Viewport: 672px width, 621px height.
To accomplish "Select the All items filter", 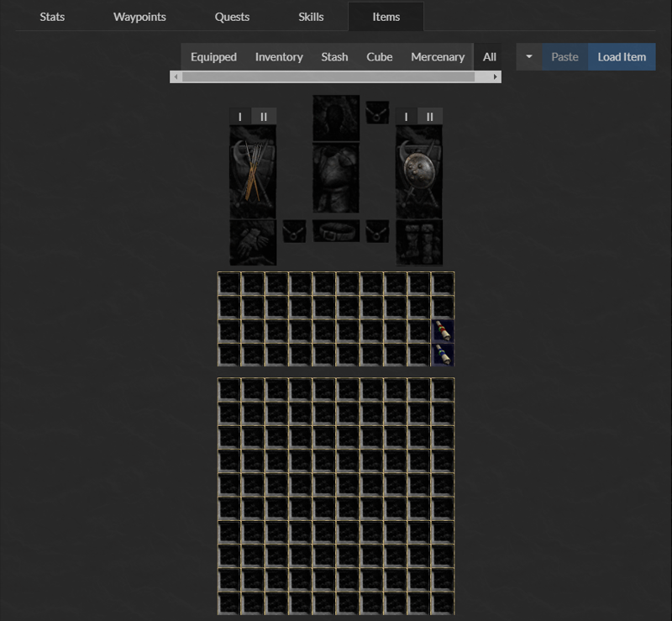I will [489, 56].
